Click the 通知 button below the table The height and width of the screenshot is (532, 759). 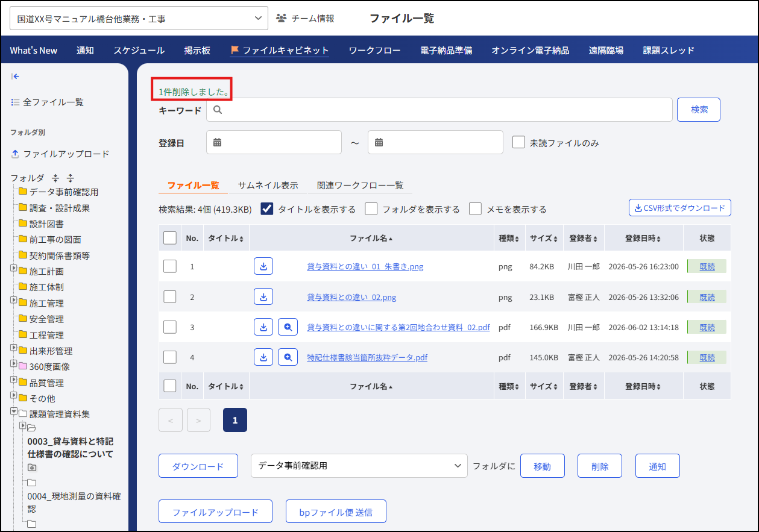657,466
